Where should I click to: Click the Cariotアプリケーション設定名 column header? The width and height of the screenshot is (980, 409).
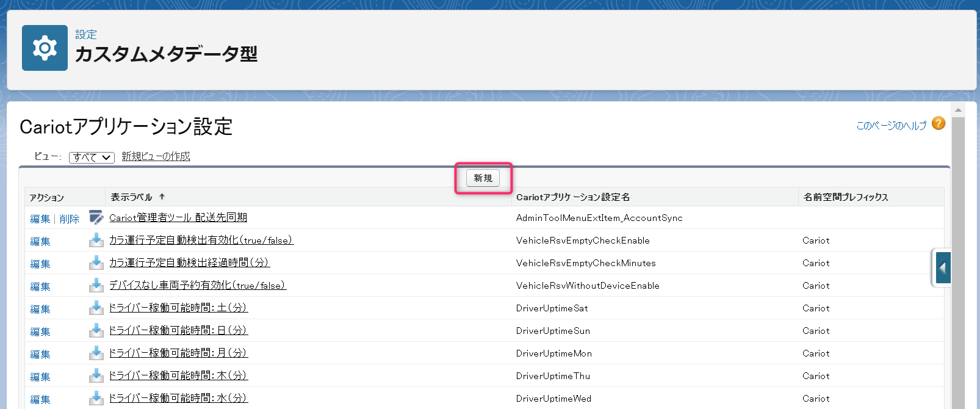573,197
